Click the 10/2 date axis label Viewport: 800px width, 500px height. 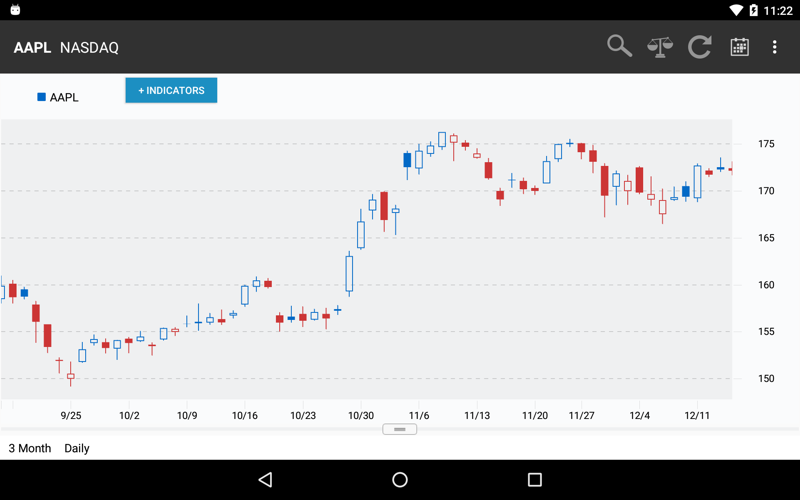[x=129, y=415]
